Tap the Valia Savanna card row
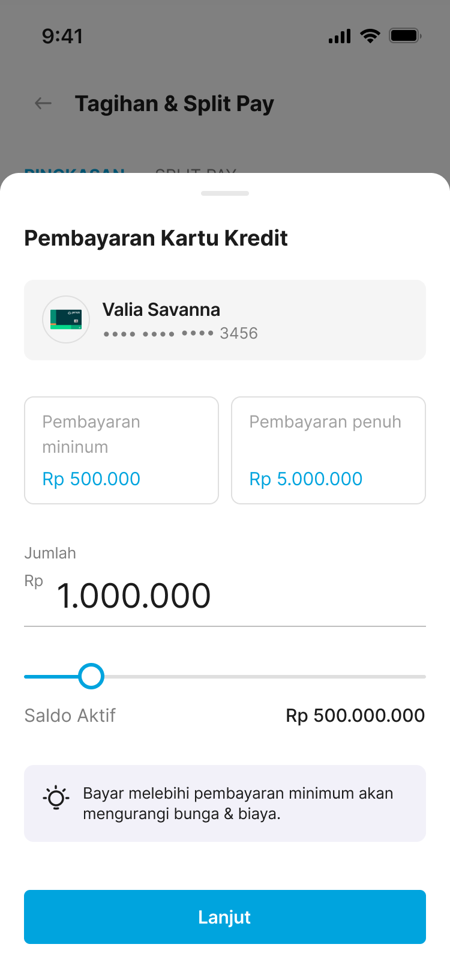450x980 pixels. click(225, 320)
